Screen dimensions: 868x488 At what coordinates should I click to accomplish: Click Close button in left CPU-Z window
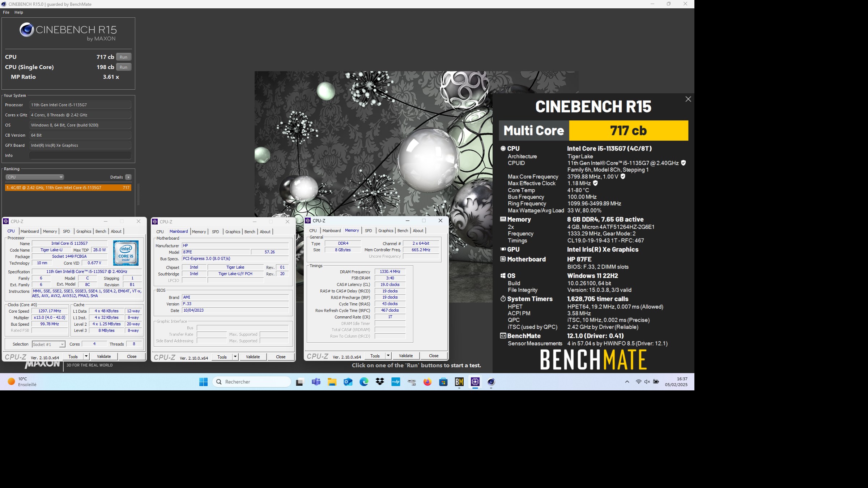(x=132, y=356)
